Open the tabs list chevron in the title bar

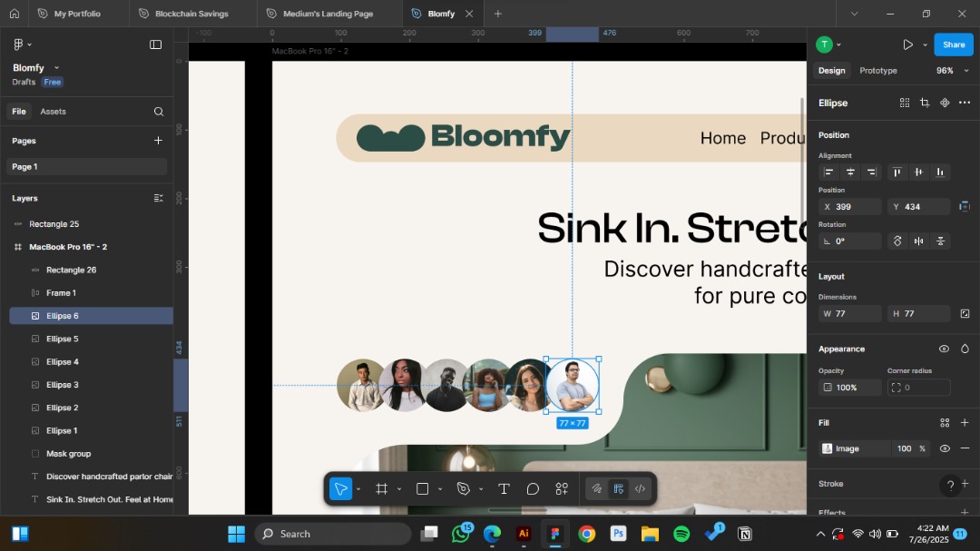[854, 14]
